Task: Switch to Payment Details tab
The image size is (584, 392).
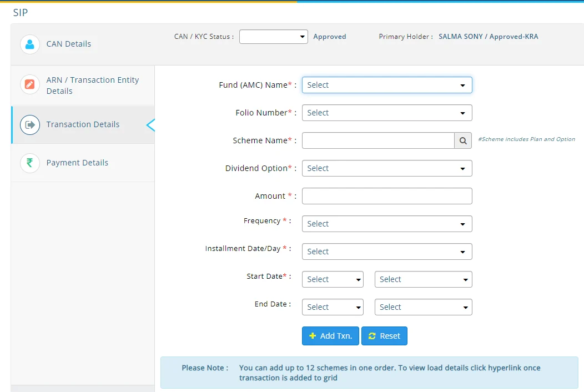Action: 77,163
